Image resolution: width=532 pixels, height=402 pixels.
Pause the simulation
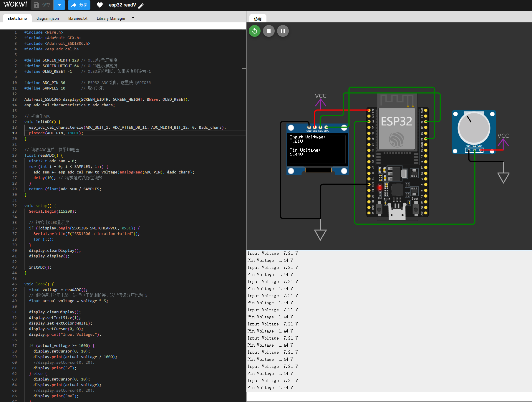[x=283, y=31]
